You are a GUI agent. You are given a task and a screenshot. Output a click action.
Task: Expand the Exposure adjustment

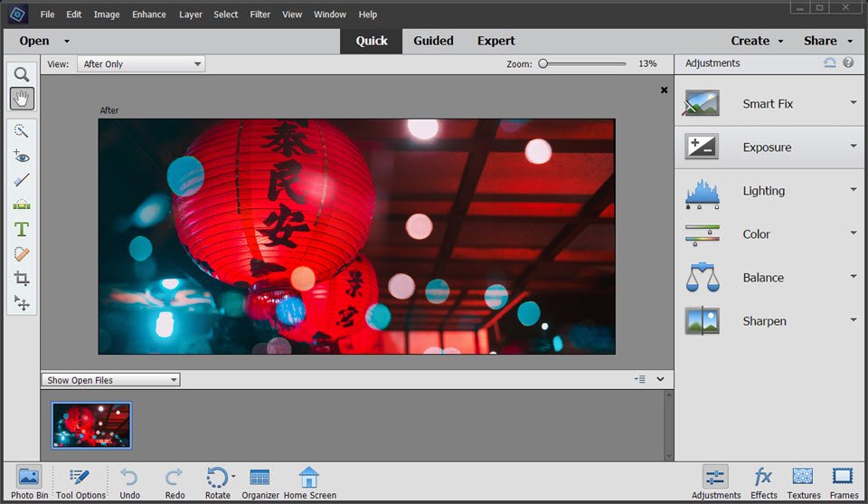854,146
